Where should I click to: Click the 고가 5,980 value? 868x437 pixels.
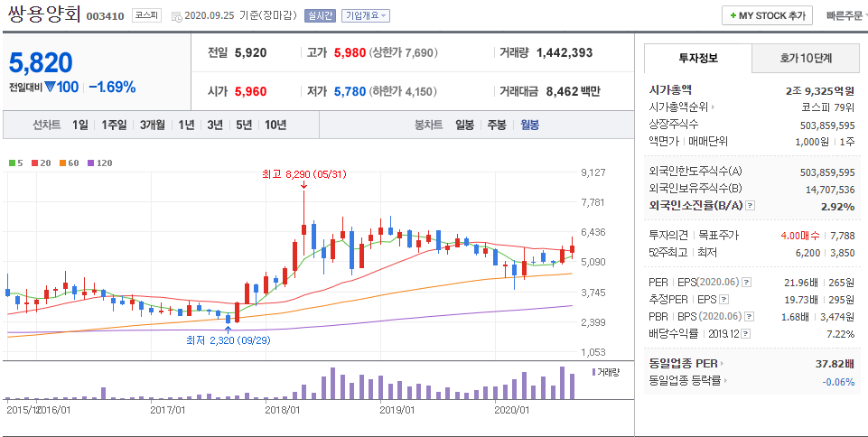[x=350, y=53]
